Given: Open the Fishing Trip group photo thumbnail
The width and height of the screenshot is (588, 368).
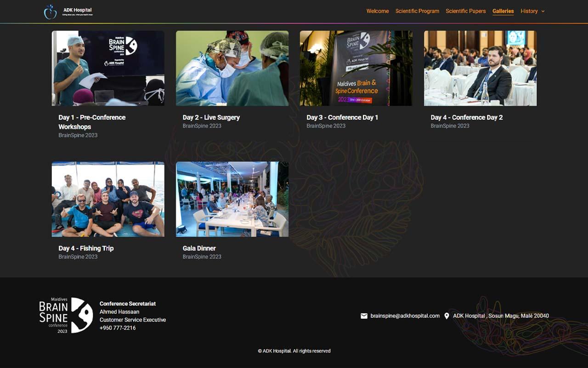Looking at the screenshot, I should click(108, 199).
